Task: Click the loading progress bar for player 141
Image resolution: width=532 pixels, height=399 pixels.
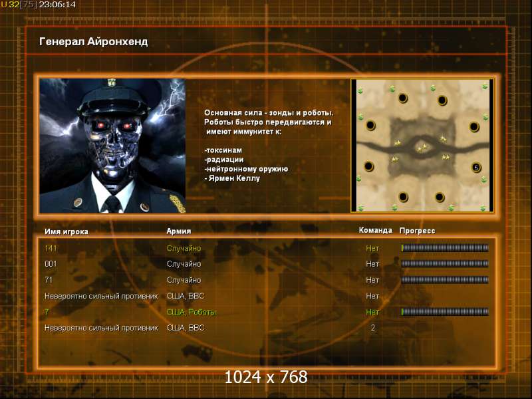Action: [x=445, y=248]
